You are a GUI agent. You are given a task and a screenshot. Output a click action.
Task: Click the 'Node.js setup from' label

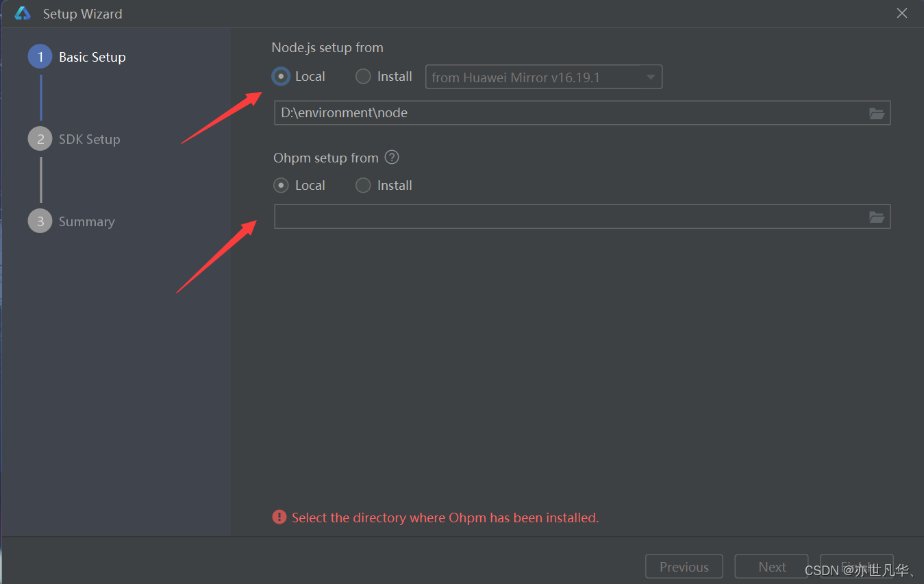[x=327, y=47]
